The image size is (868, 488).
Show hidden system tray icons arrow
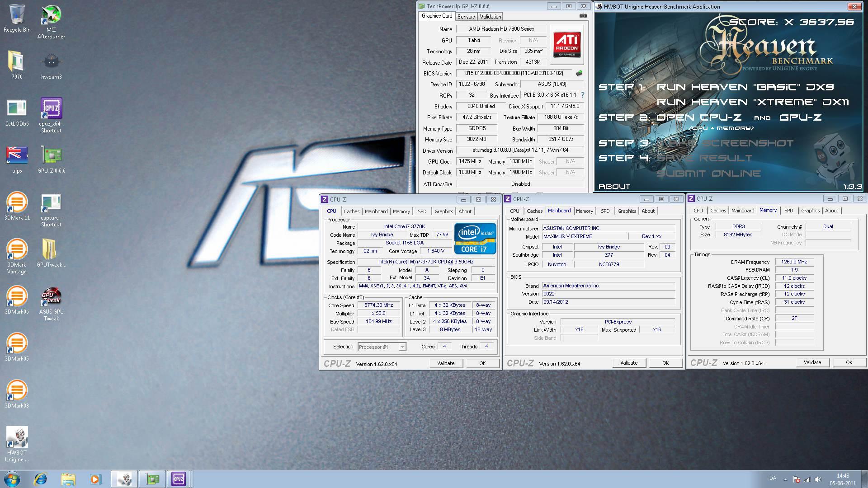(x=785, y=479)
